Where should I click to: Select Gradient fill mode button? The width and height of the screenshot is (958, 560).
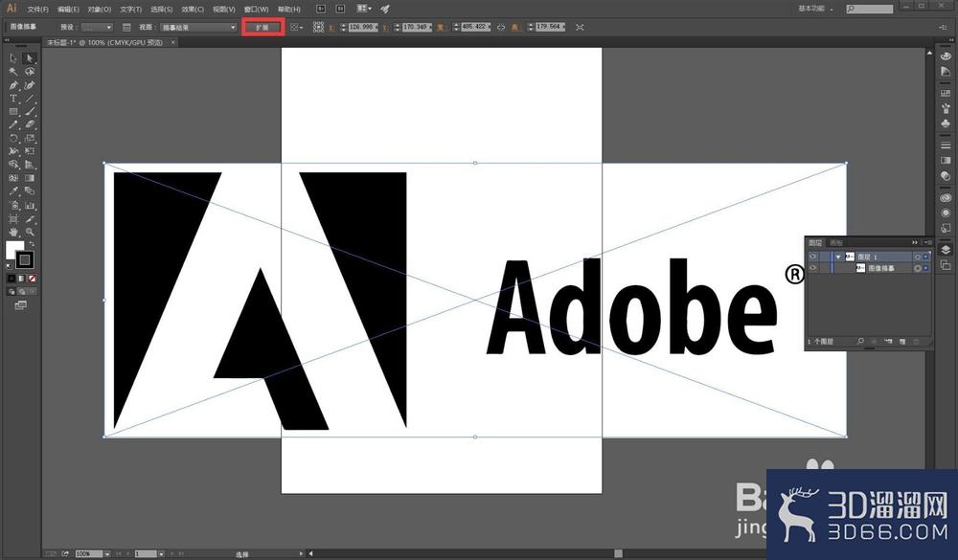22,279
